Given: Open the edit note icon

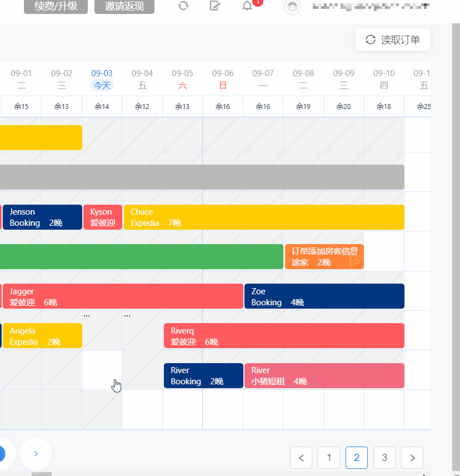Looking at the screenshot, I should click(x=215, y=6).
